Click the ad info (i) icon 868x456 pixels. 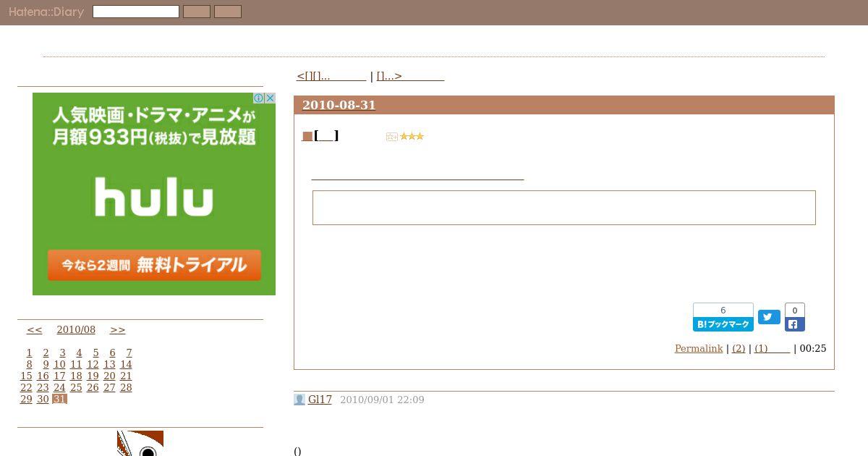tap(258, 98)
